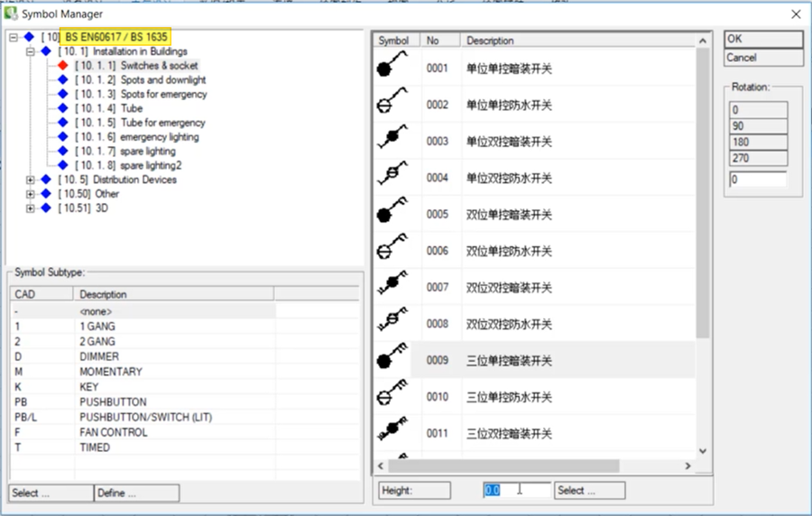This screenshot has width=812, height=516.
Task: Click Height button
Action: point(414,490)
